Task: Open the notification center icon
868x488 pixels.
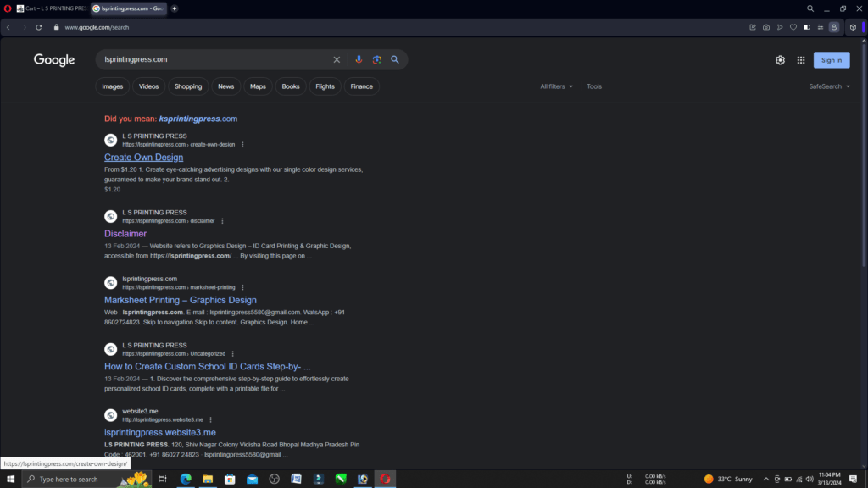Action: tap(853, 480)
